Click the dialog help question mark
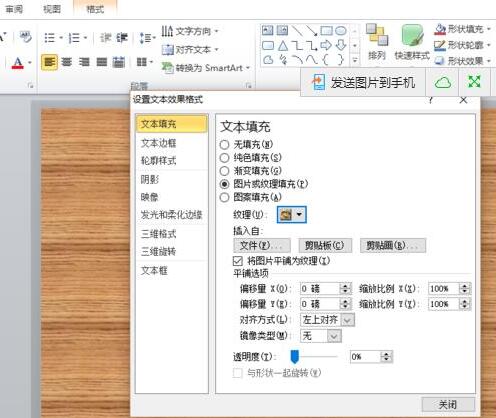The width and height of the screenshot is (496, 418). coord(431,100)
